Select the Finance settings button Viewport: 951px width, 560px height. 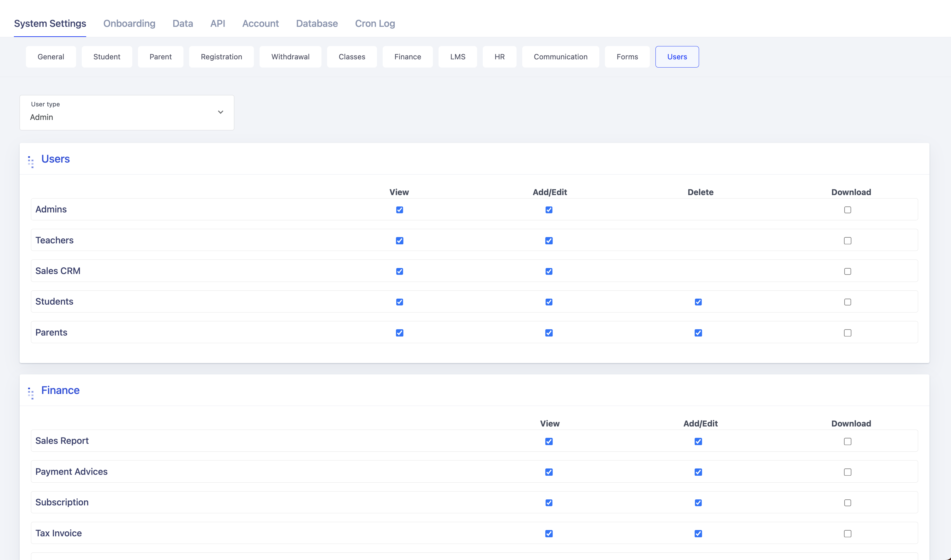click(x=407, y=57)
